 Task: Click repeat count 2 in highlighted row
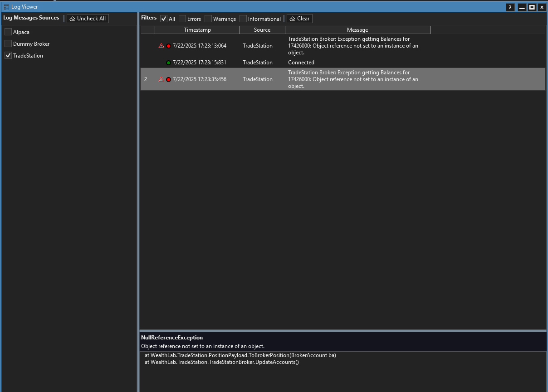pyautogui.click(x=146, y=79)
